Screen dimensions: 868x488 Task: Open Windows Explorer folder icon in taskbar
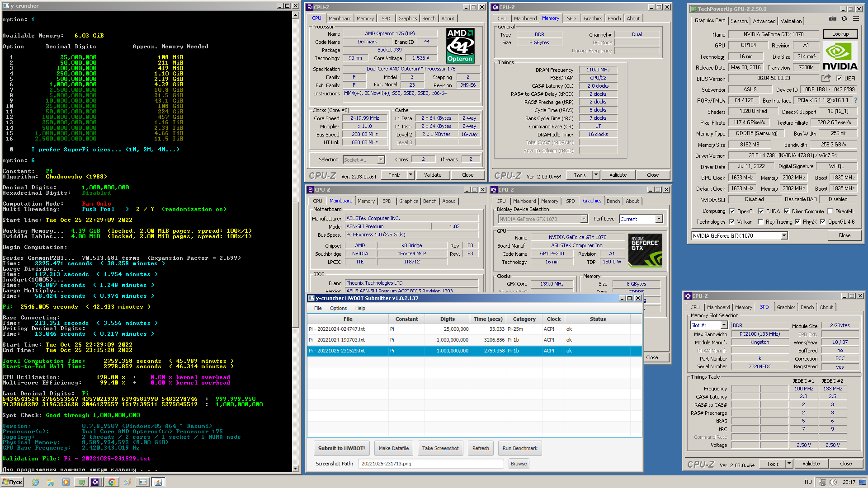[51, 482]
